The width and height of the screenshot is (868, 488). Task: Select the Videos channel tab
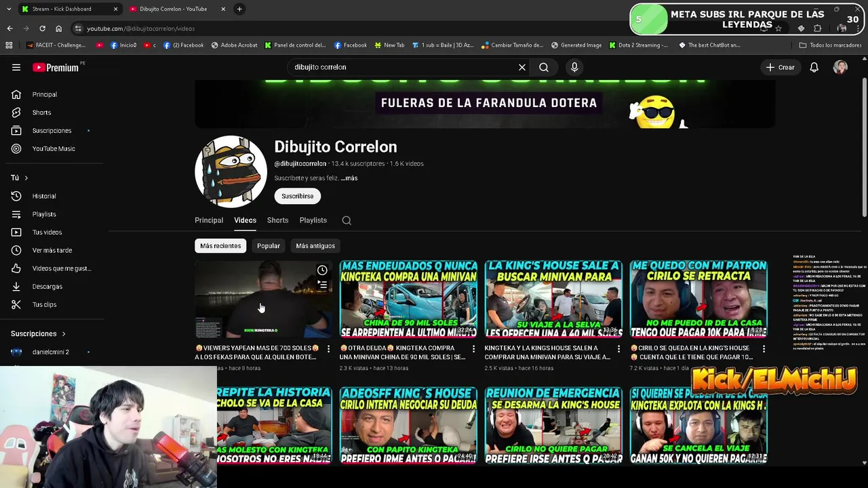[x=245, y=220]
